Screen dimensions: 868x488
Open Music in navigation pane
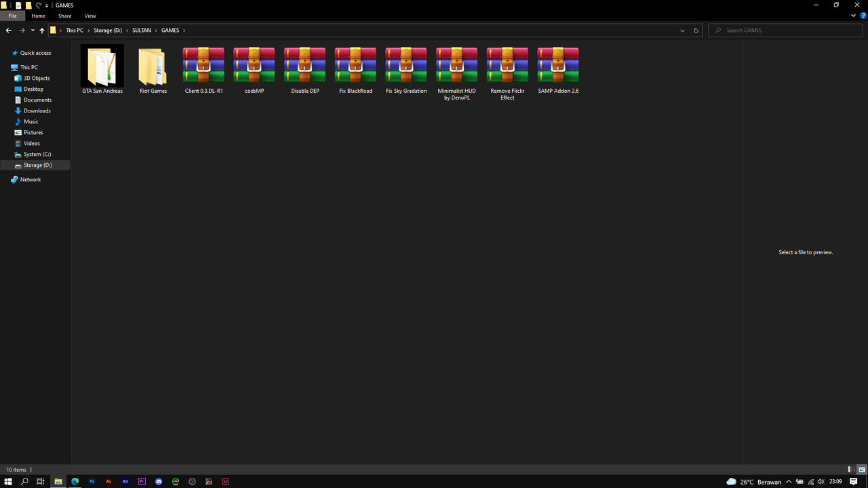pos(31,121)
